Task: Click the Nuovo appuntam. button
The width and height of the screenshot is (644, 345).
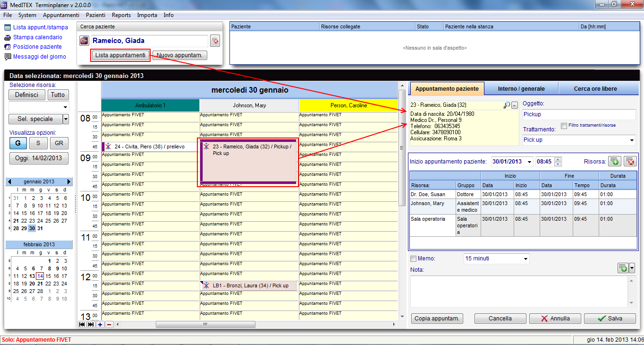Action: (x=180, y=55)
